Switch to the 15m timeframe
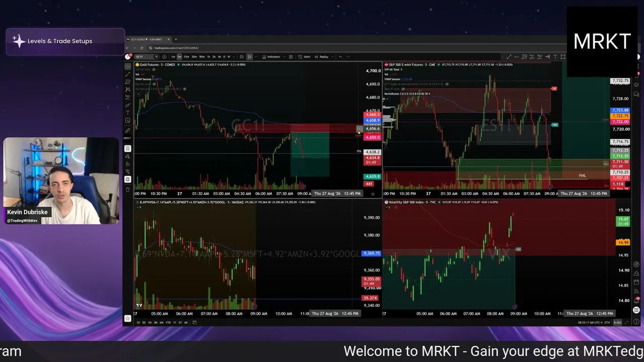This screenshot has width=644, height=362. (187, 57)
